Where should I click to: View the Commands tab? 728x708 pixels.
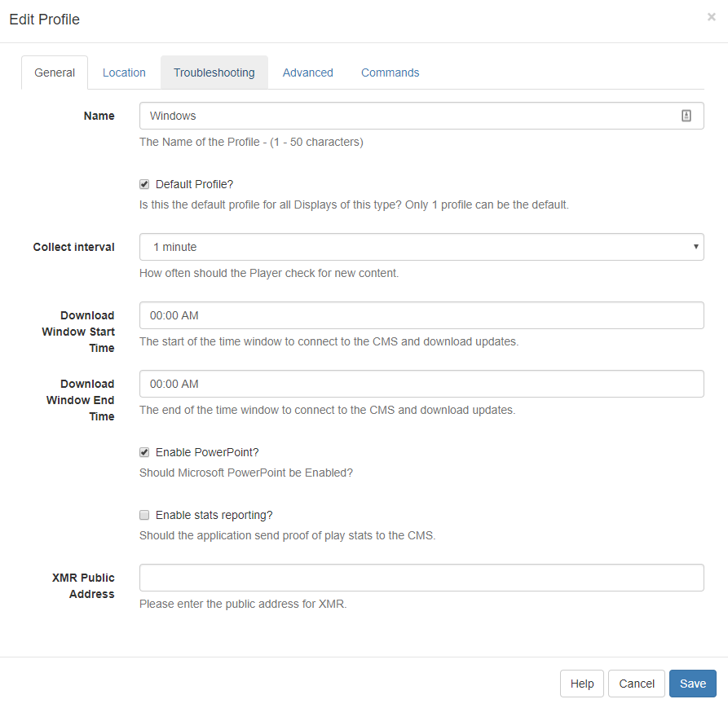(x=390, y=73)
